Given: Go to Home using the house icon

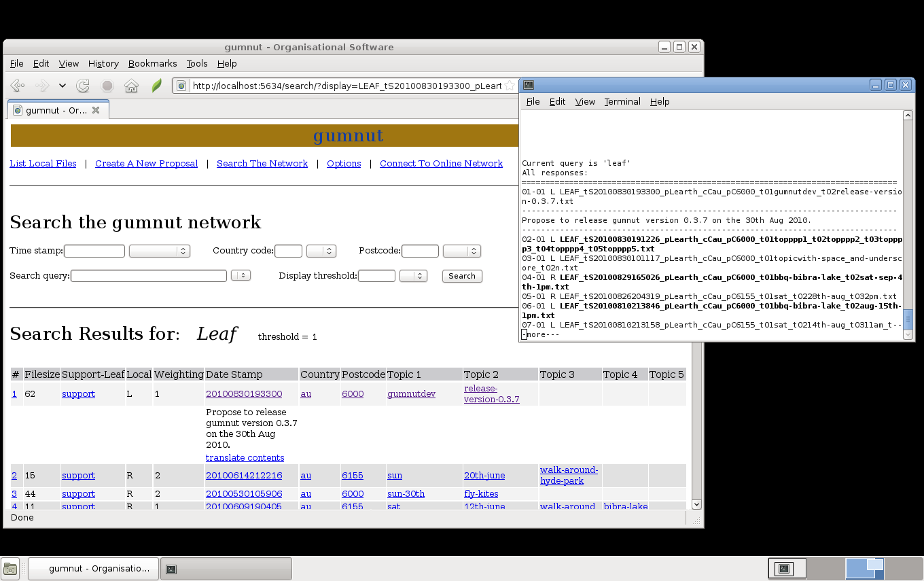Looking at the screenshot, I should tap(132, 86).
